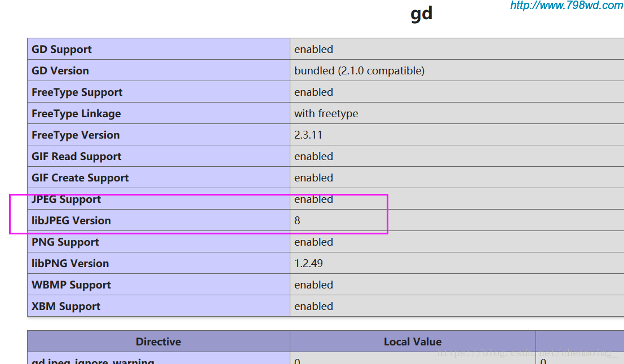The width and height of the screenshot is (624, 364).
Task: Click the '8' libJPEG version value
Action: (297, 221)
